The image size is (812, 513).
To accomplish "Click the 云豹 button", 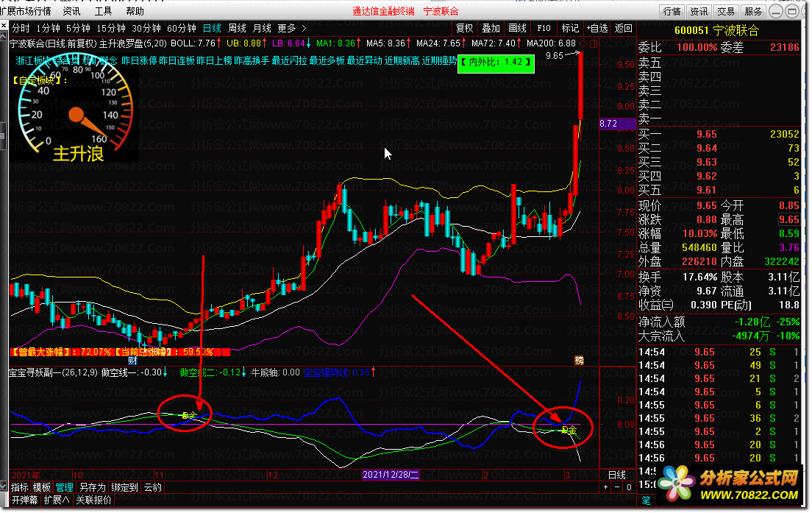I will click(153, 488).
